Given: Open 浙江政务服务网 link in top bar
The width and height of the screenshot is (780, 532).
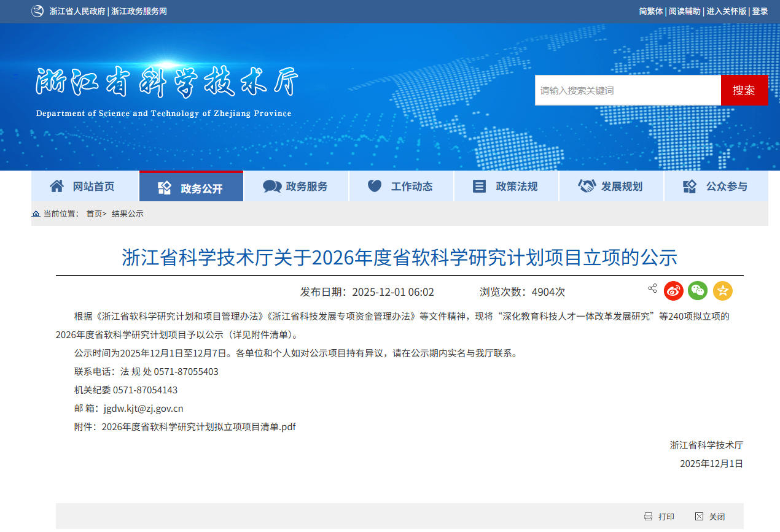Looking at the screenshot, I should coord(139,11).
